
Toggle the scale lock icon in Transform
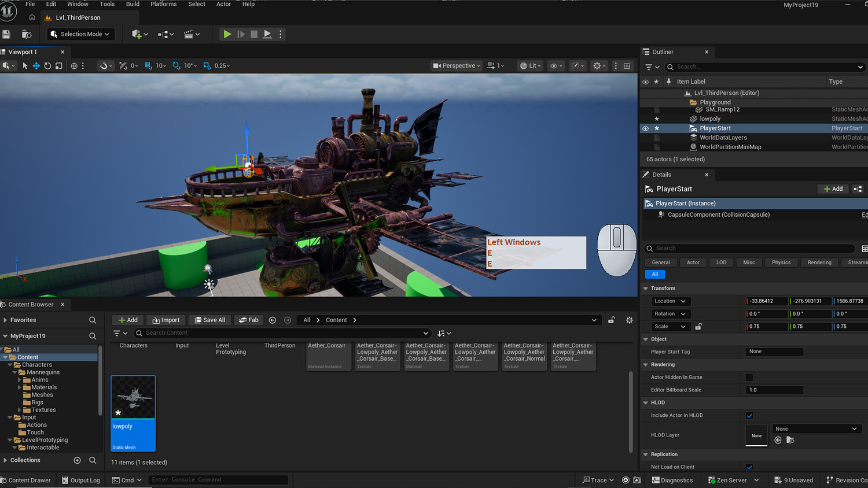tap(698, 327)
